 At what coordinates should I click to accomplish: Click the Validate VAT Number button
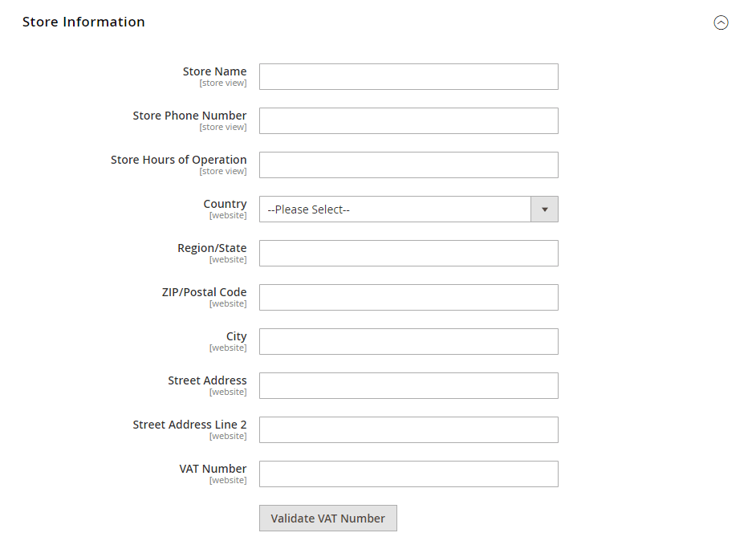click(x=327, y=519)
